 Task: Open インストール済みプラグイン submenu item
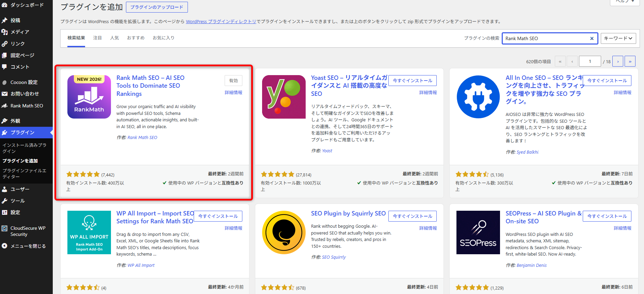pos(25,148)
